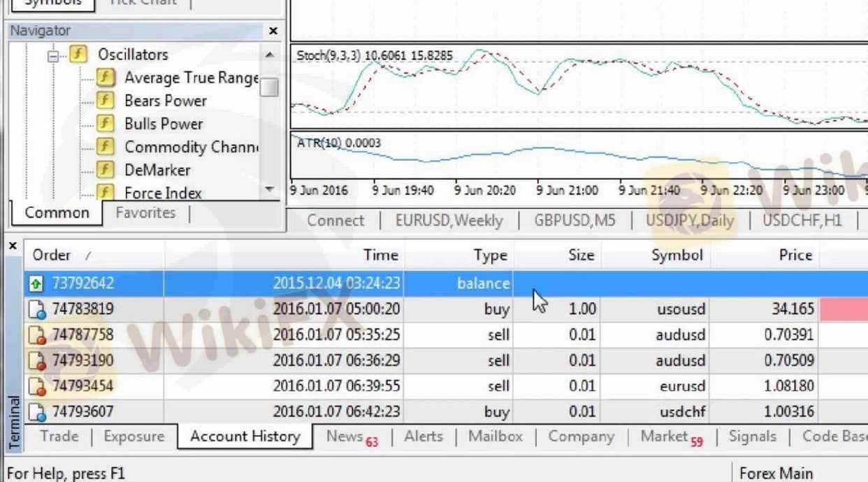Click Bears Power tree label
Viewport: 868px width, 482px height.
point(166,101)
